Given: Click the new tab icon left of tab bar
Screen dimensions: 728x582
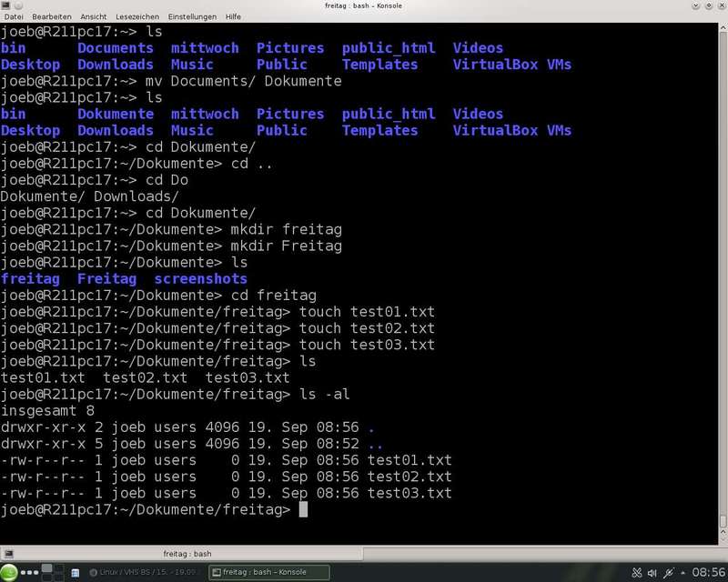Looking at the screenshot, I should 8,554.
